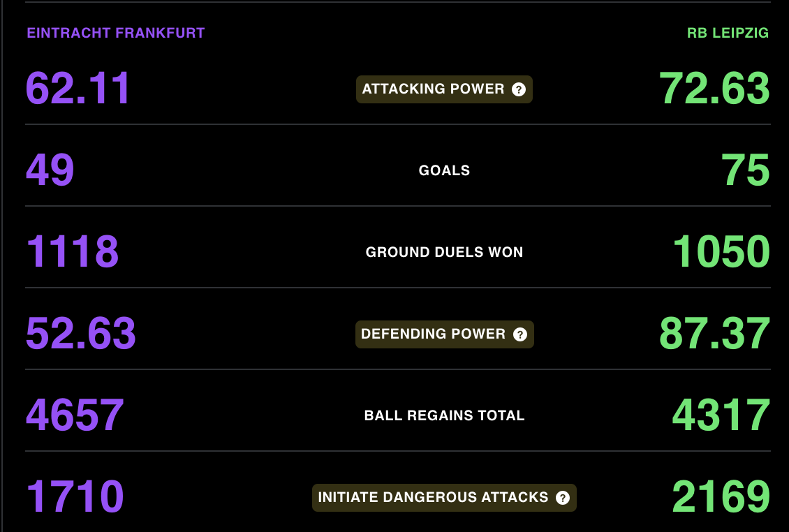Click Leipzig's 75 goals value

pos(745,170)
